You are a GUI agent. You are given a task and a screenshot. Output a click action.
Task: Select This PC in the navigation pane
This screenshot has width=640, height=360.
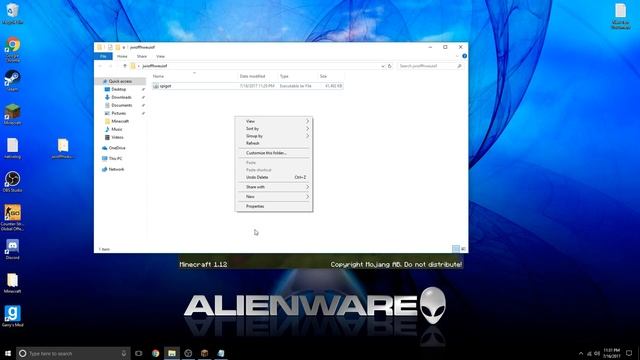pos(115,158)
